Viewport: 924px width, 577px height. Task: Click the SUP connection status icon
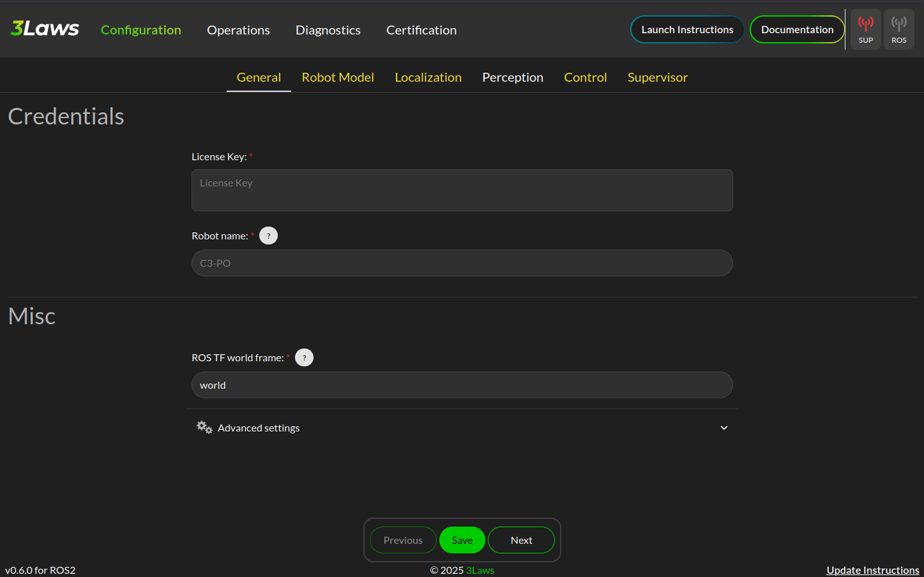tap(865, 29)
